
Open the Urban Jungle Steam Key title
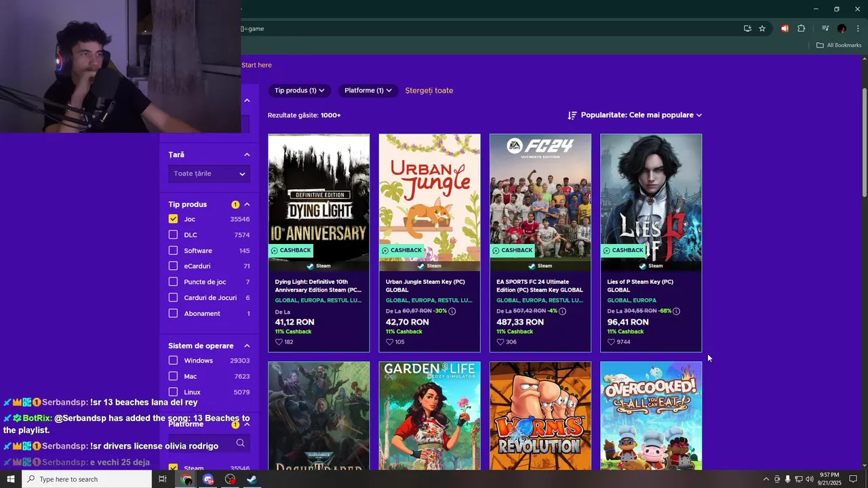tap(426, 285)
